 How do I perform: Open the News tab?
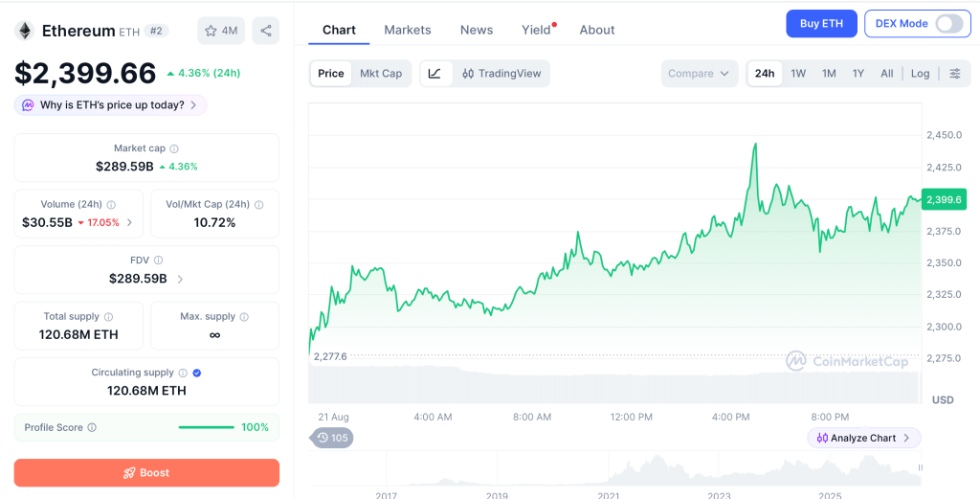477,30
